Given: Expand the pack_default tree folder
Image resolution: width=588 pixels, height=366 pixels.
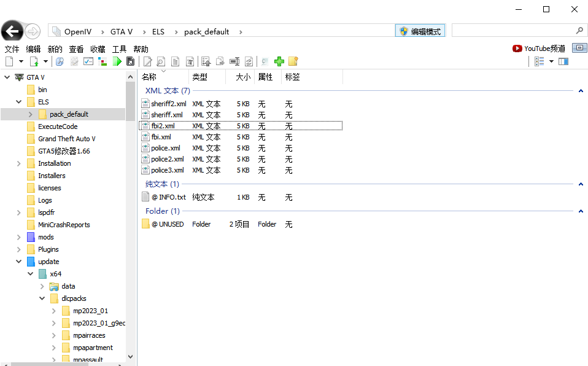Looking at the screenshot, I should 30,114.
